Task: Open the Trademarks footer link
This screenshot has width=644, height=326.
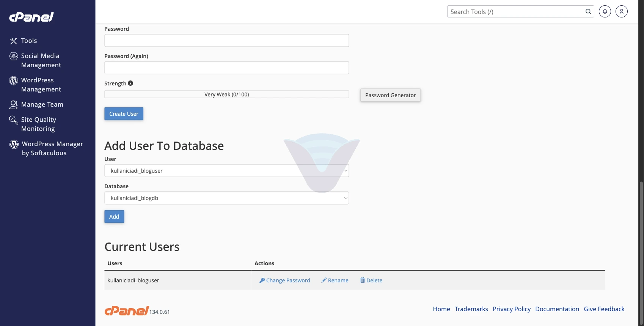Action: 471,309
